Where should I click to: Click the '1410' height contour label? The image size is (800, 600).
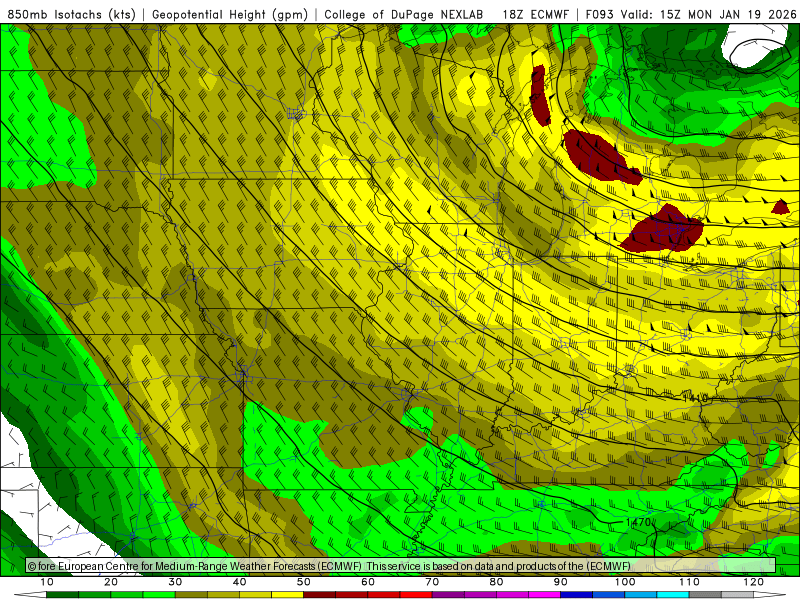click(695, 398)
